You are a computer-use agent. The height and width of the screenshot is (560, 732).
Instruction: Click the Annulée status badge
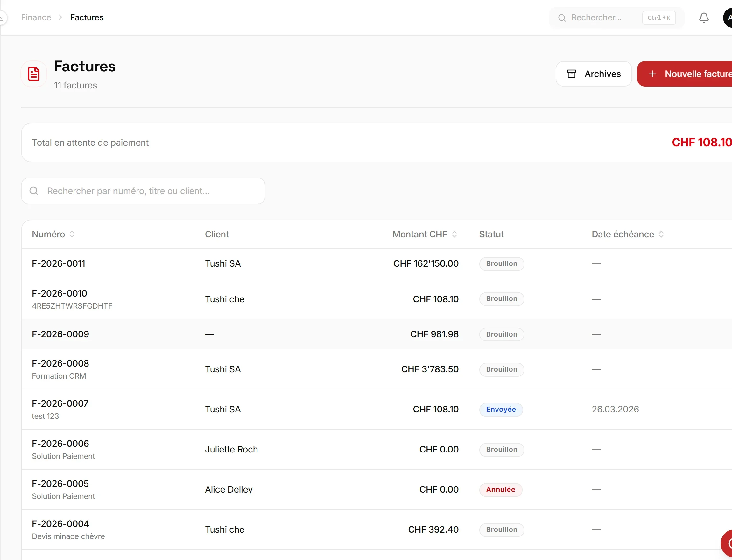500,489
